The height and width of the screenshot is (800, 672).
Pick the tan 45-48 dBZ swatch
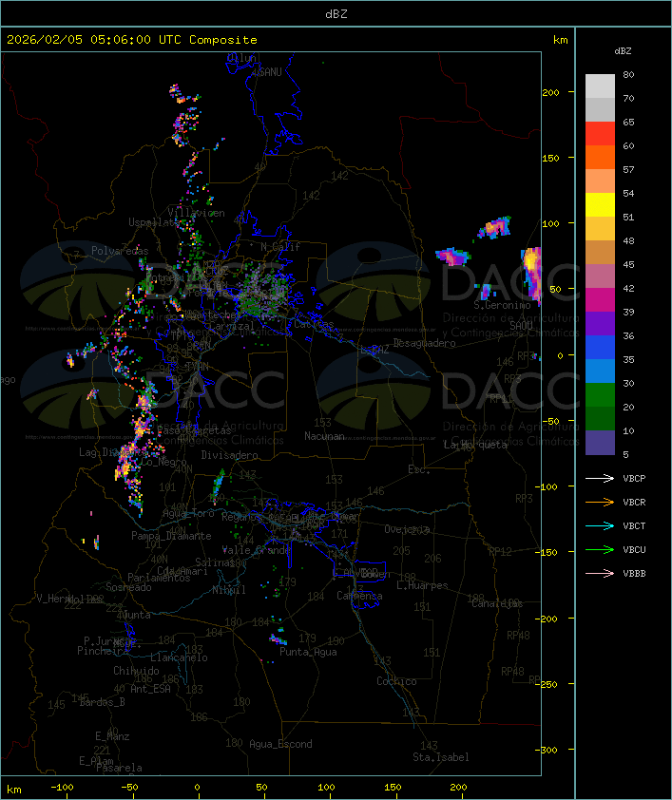tap(600, 253)
